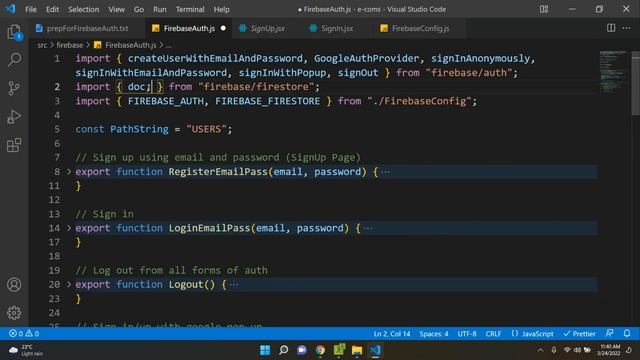This screenshot has height=360, width=640.
Task: Click the editor minimap
Action: [x=613, y=71]
